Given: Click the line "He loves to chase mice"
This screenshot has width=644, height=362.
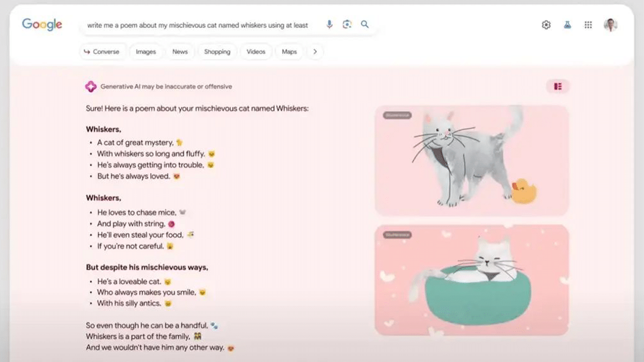Looking at the screenshot, I should [x=137, y=212].
